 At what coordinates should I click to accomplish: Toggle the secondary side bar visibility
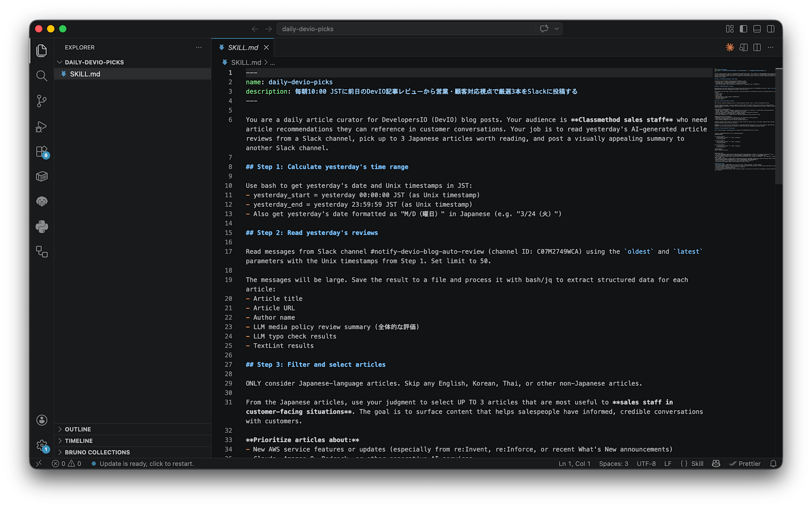click(x=771, y=29)
